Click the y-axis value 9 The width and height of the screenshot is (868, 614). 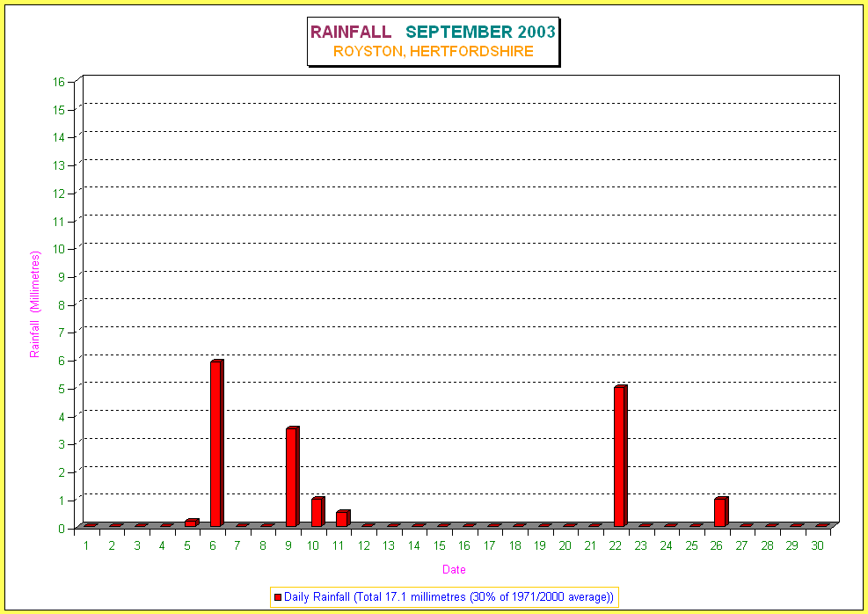point(62,277)
